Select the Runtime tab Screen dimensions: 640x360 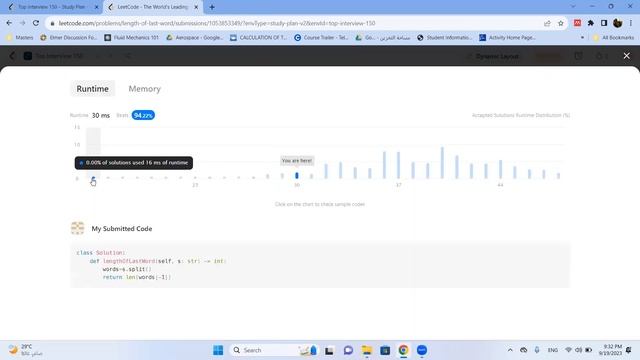coord(93,89)
